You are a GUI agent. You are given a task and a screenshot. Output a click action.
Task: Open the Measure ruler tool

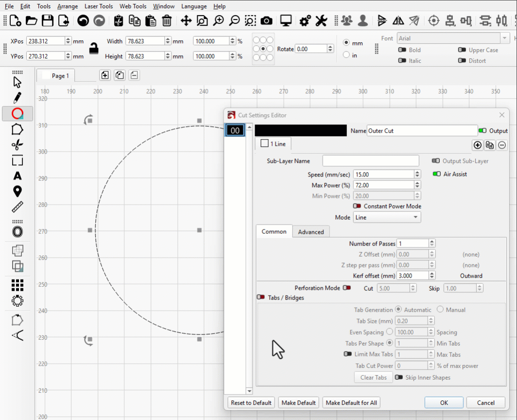[17, 207]
